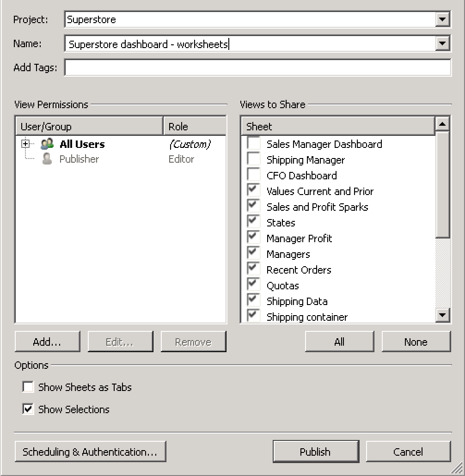Click the Remove permissions button

click(x=194, y=342)
